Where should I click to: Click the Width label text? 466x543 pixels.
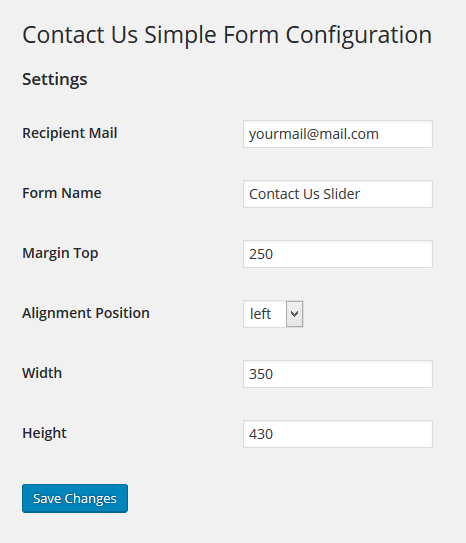click(x=42, y=373)
